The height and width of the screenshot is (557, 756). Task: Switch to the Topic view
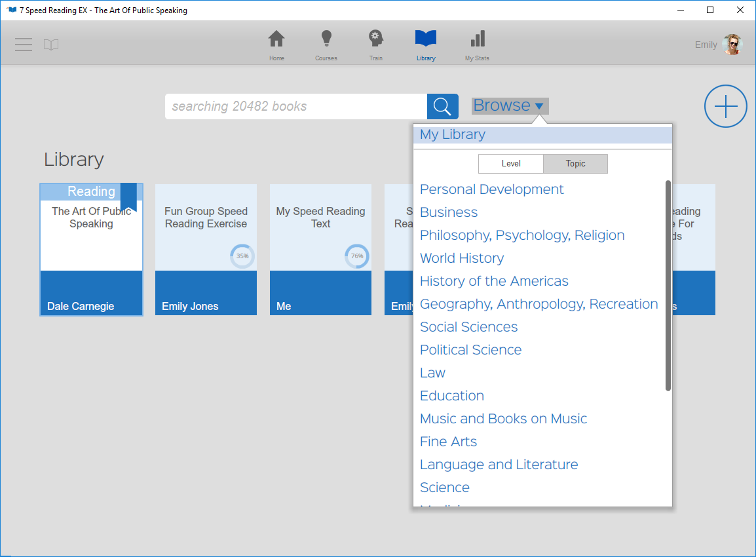pyautogui.click(x=575, y=163)
